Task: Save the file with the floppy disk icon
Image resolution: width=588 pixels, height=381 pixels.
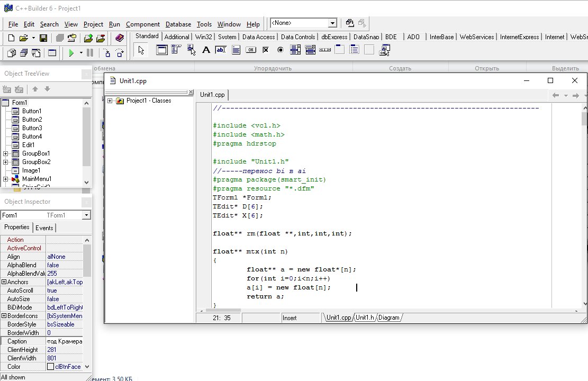Action: tap(43, 38)
